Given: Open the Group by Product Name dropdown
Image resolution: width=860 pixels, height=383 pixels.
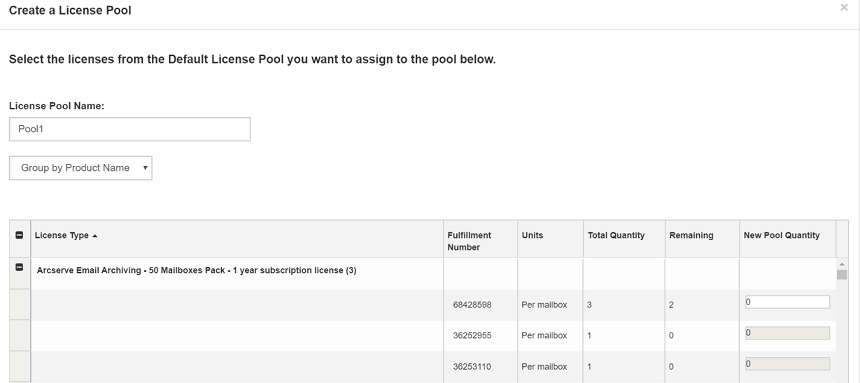Looking at the screenshot, I should [81, 168].
